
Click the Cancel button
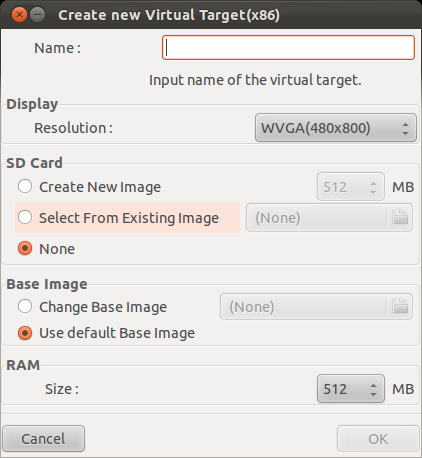(x=43, y=439)
